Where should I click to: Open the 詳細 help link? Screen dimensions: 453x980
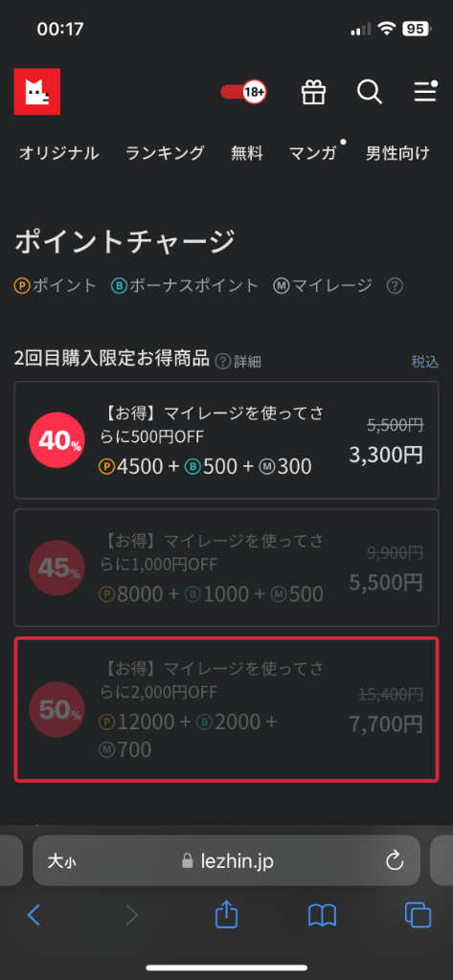point(238,361)
